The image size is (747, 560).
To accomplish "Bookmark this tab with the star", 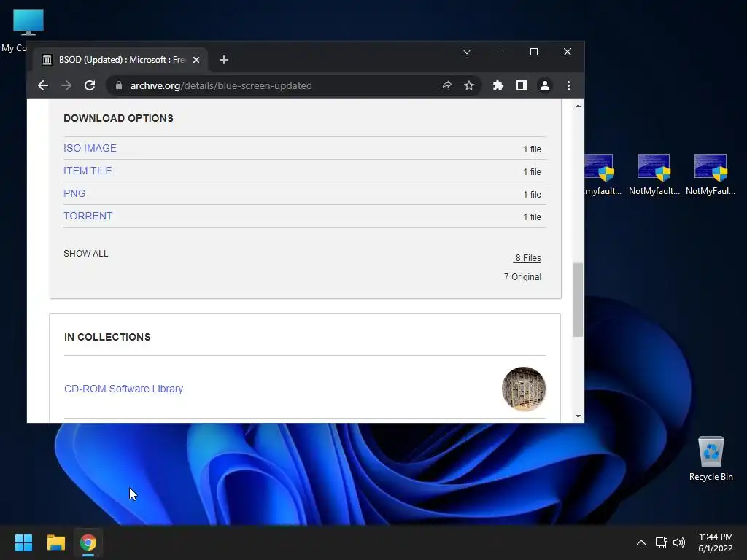I will coord(469,85).
